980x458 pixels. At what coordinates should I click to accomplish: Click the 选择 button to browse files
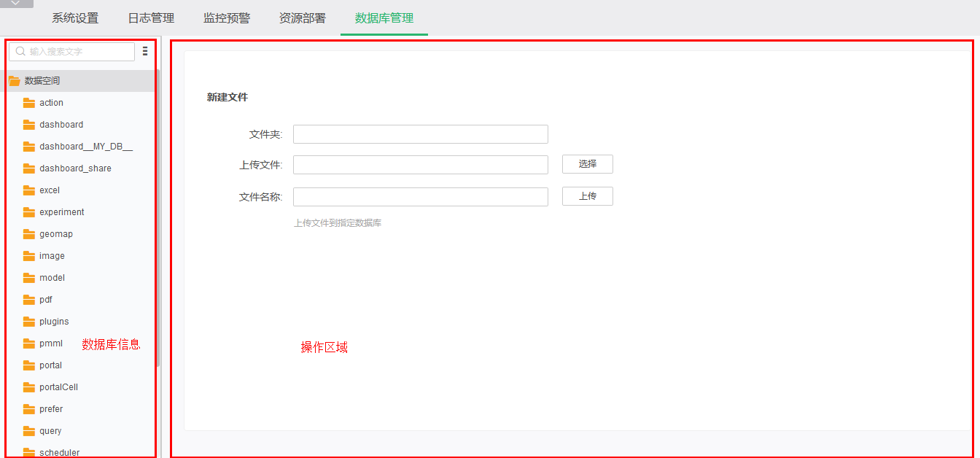click(587, 164)
